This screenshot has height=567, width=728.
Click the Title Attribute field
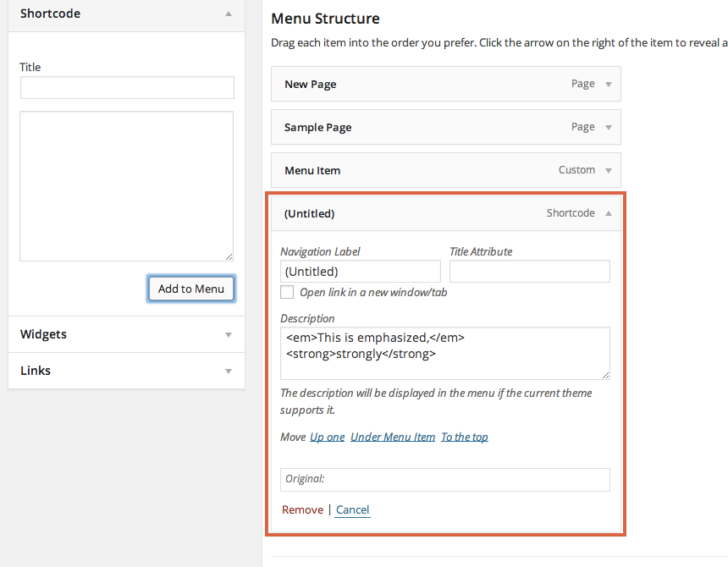(x=530, y=272)
